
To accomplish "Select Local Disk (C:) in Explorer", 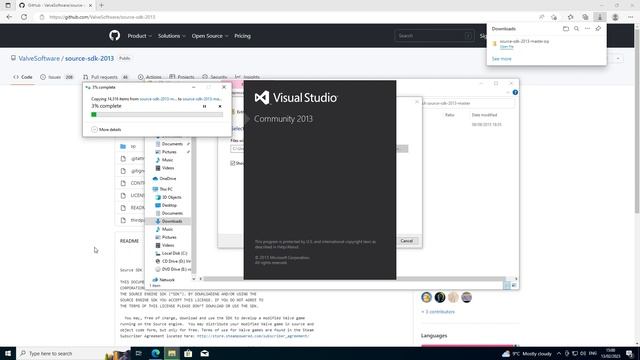I will click(171, 253).
